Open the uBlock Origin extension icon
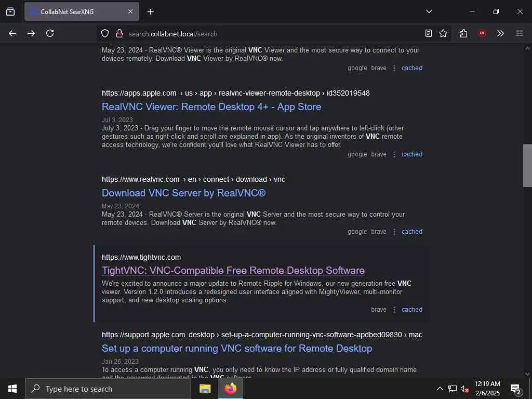This screenshot has width=532, height=399. pyautogui.click(x=482, y=33)
